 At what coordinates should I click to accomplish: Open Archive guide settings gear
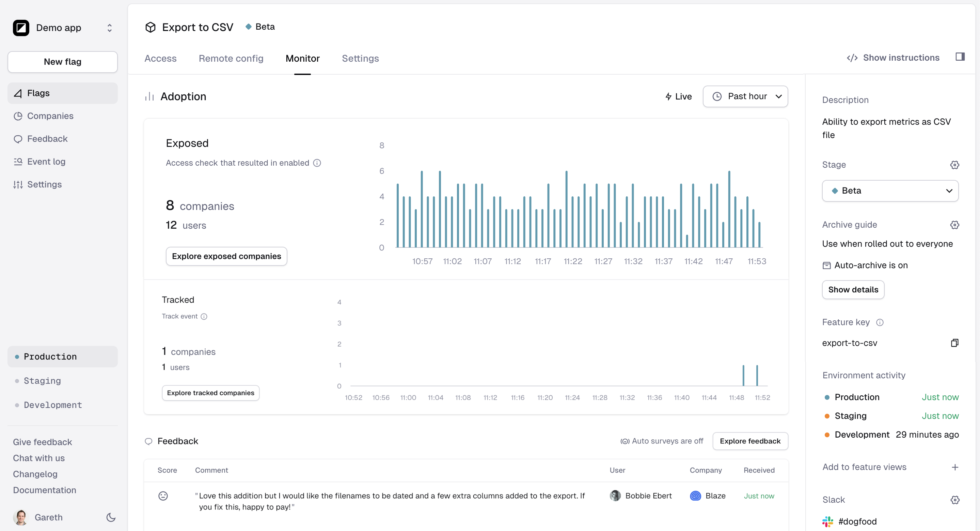coord(954,225)
